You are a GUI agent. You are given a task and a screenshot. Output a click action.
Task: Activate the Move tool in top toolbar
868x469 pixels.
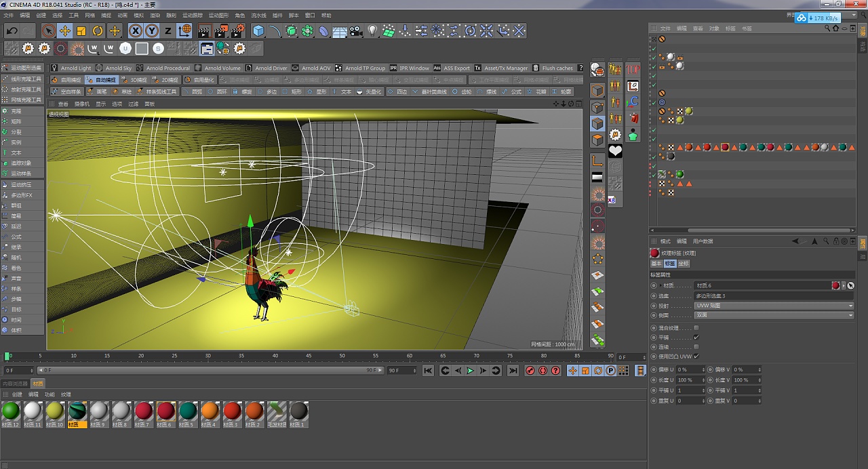tap(65, 30)
